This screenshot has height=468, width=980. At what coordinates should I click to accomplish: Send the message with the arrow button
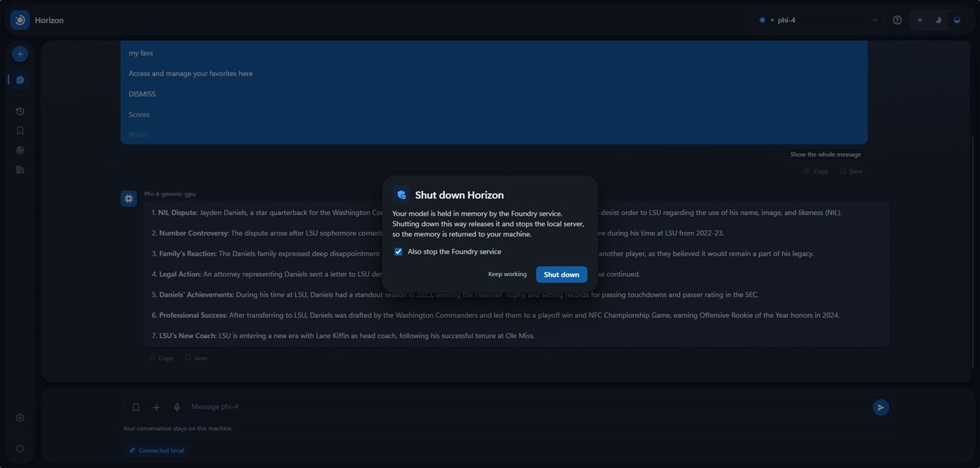pyautogui.click(x=881, y=407)
